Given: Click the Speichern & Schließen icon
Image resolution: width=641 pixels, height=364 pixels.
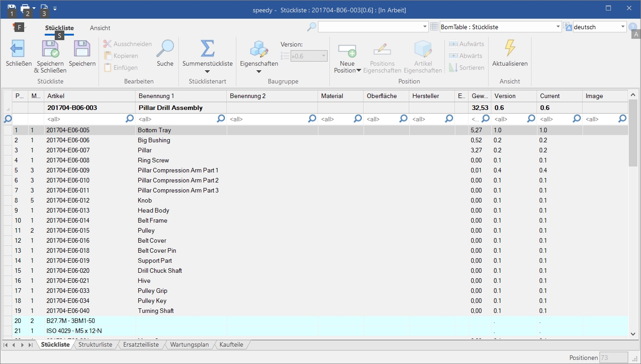Looking at the screenshot, I should (50, 49).
